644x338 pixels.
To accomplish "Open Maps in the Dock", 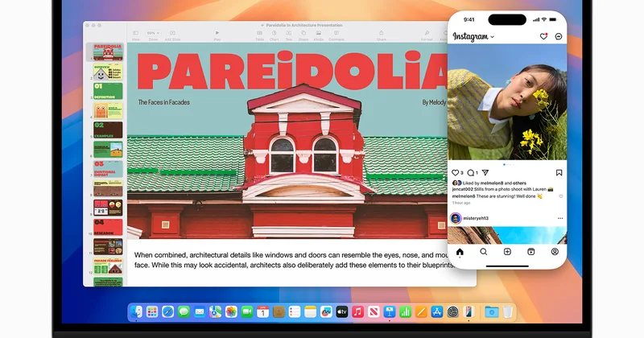I will click(x=215, y=312).
